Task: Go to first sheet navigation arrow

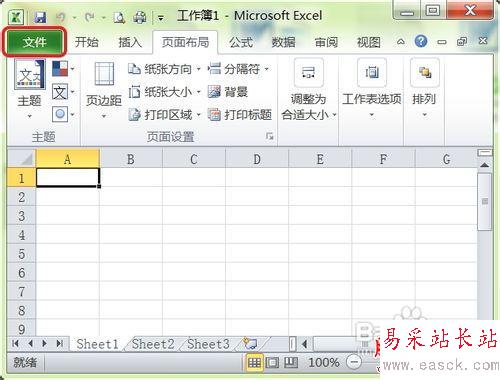Action: point(15,343)
